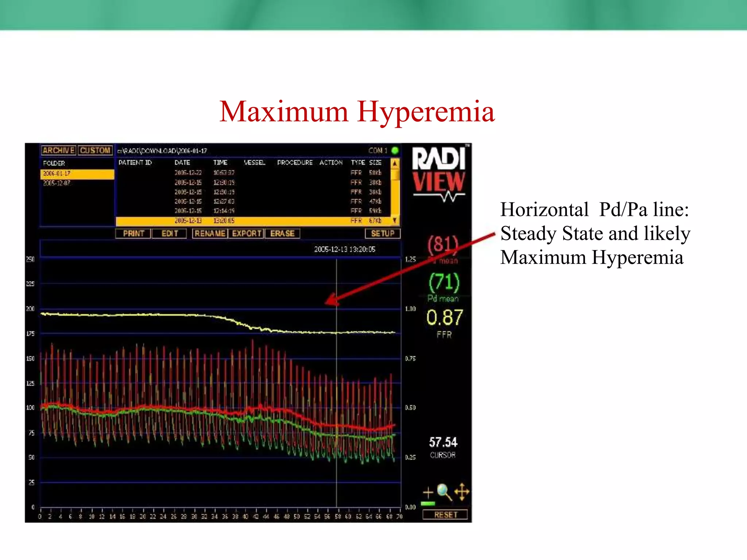The image size is (747, 560).
Task: Sort by the SIZE column header
Action: click(x=375, y=163)
